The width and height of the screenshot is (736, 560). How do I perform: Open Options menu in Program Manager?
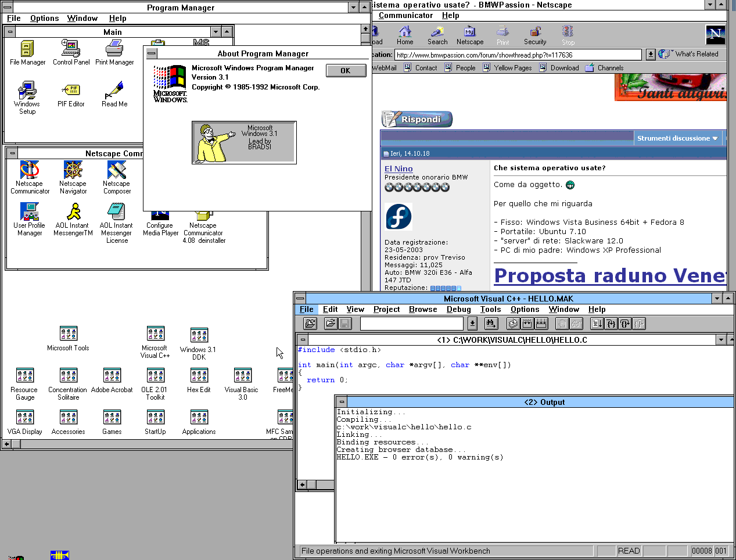pos(44,19)
